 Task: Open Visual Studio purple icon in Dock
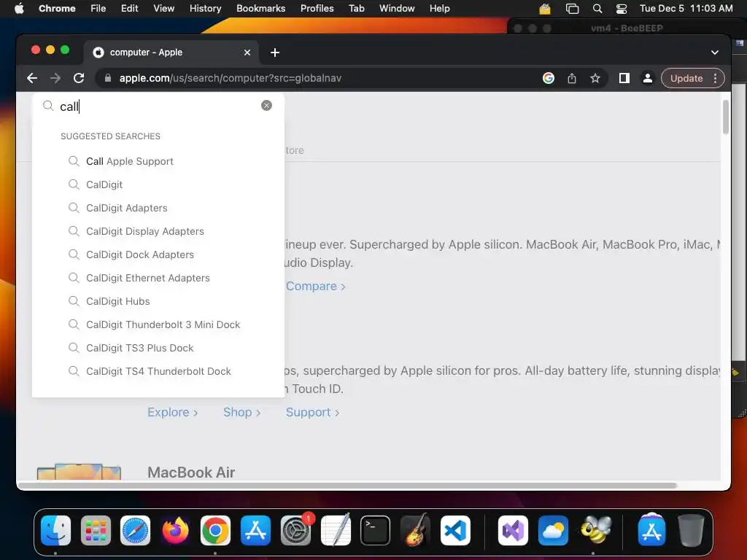pos(513,530)
